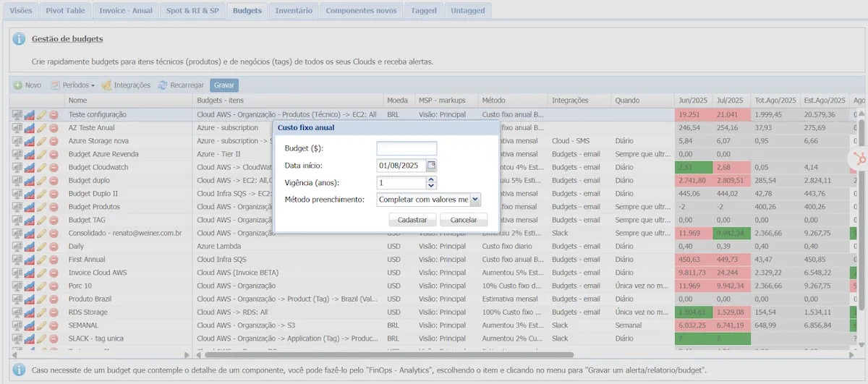Edit RDS Storage budget pencil icon

(42, 312)
